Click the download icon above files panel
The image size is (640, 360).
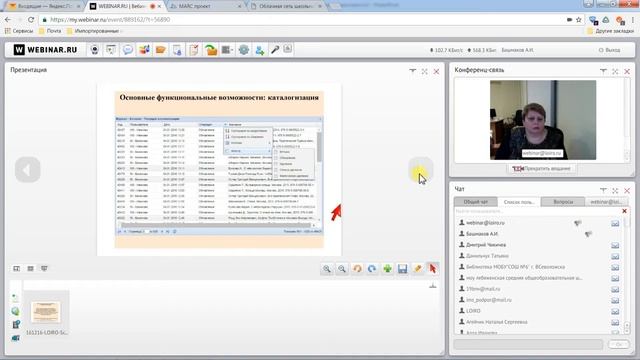click(433, 286)
